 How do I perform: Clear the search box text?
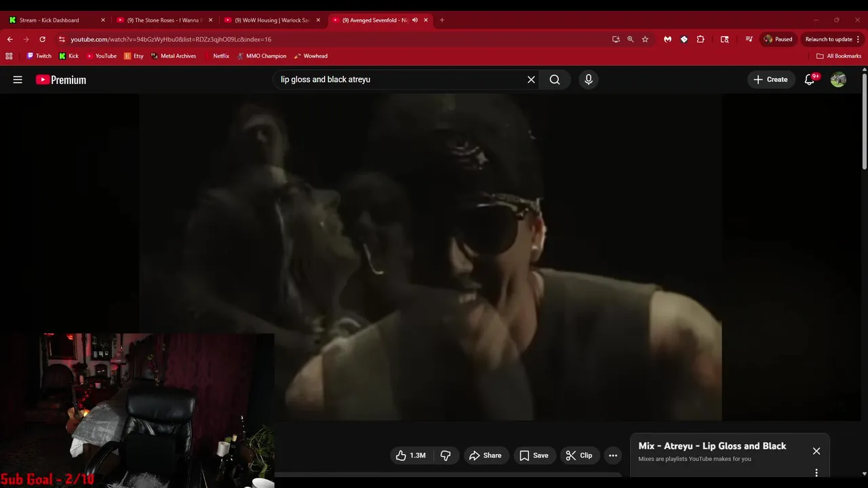[x=531, y=80]
